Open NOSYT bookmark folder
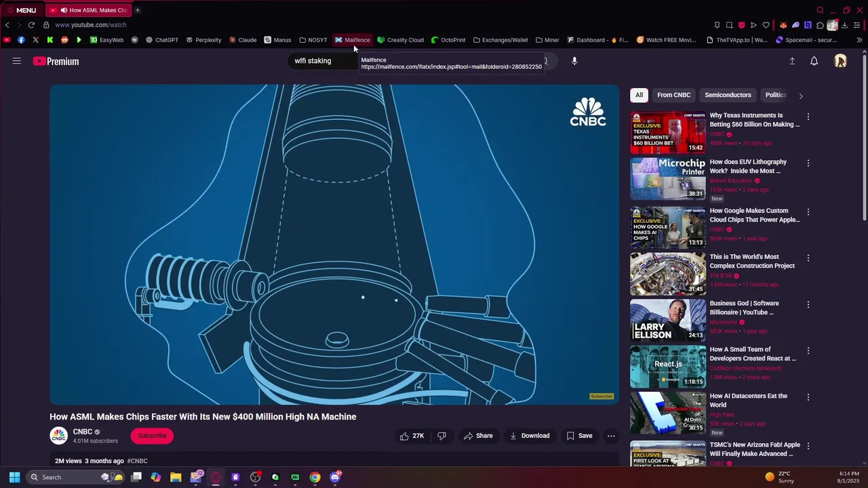This screenshot has height=488, width=868. pos(313,40)
